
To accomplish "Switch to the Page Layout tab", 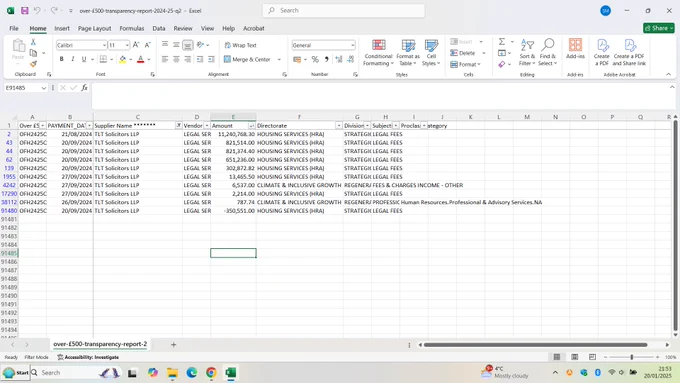I will (x=95, y=28).
